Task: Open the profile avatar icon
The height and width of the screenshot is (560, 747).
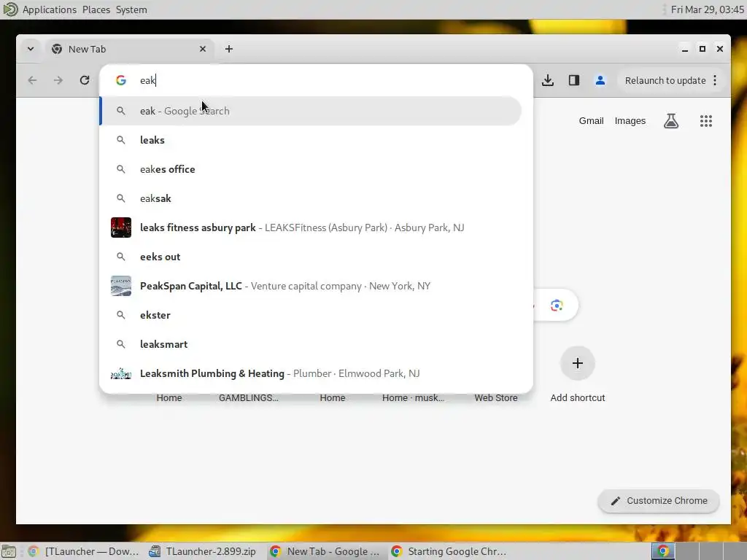Action: [x=600, y=80]
